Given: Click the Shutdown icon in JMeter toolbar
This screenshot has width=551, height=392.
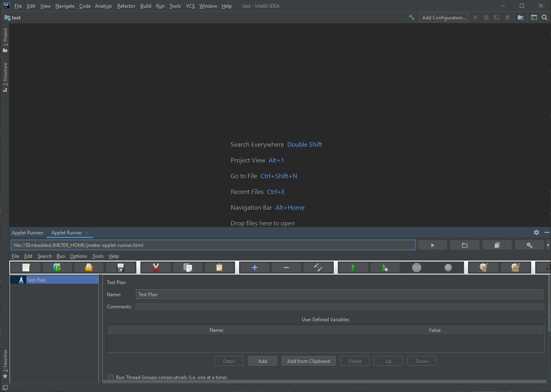Looking at the screenshot, I should click(x=448, y=268).
